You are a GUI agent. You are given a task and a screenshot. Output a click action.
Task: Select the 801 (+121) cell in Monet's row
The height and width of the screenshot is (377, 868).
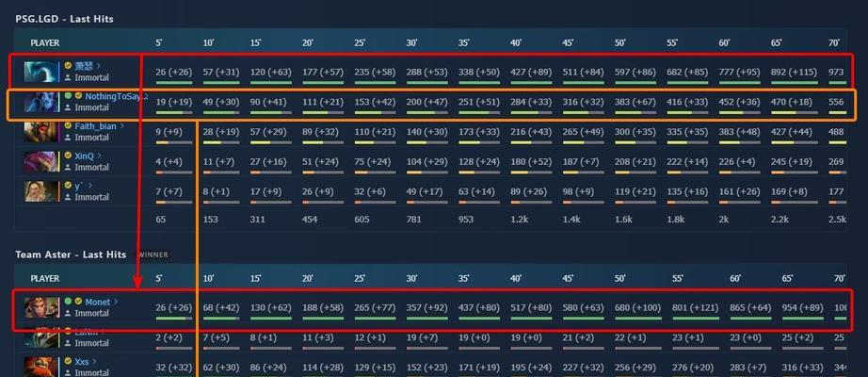(x=696, y=307)
